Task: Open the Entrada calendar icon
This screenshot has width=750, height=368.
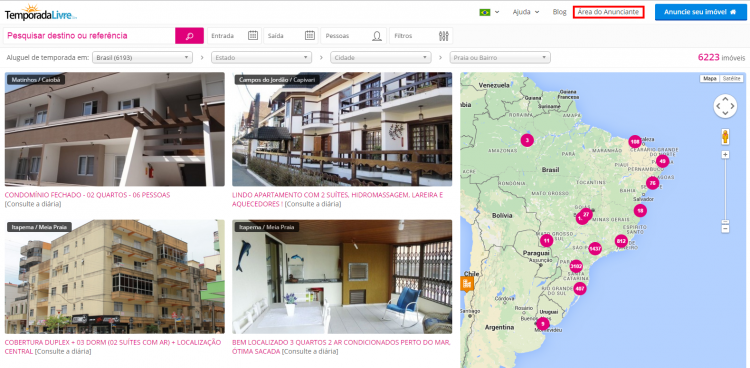Action: coord(253,35)
